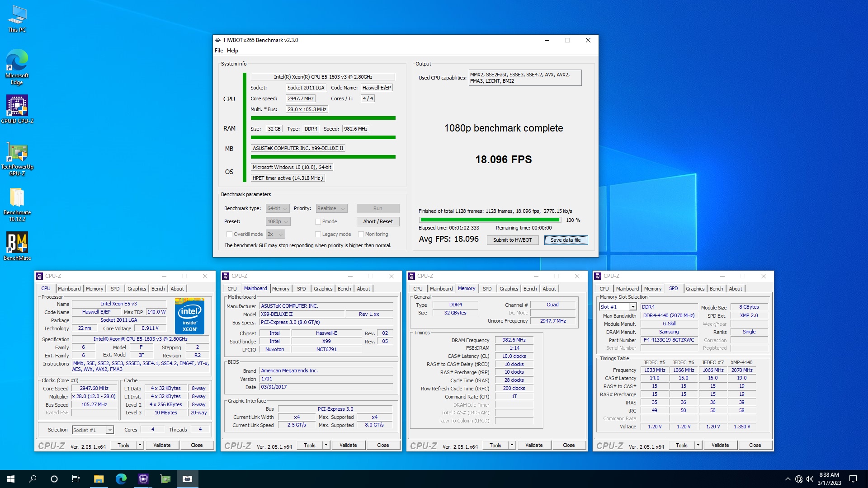Click the CPU name field in System info
868x488 pixels.
click(x=323, y=77)
